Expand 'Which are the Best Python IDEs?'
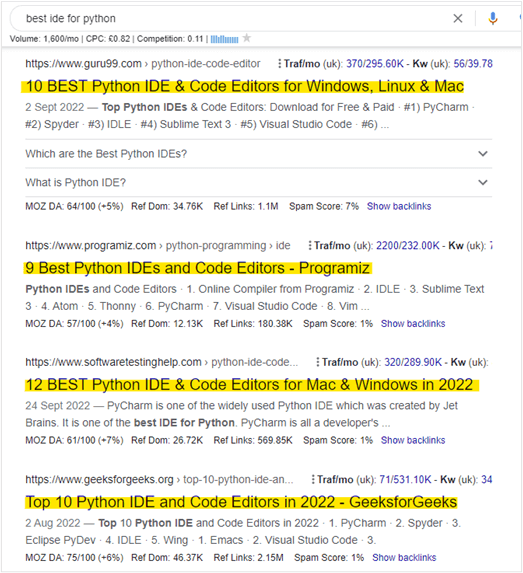Screen dimensions: 523x573 (258, 154)
